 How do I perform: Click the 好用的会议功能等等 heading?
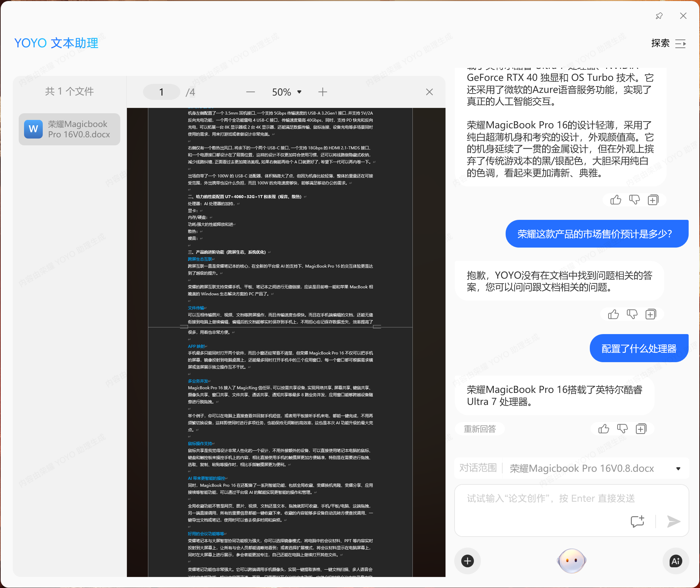tap(206, 534)
